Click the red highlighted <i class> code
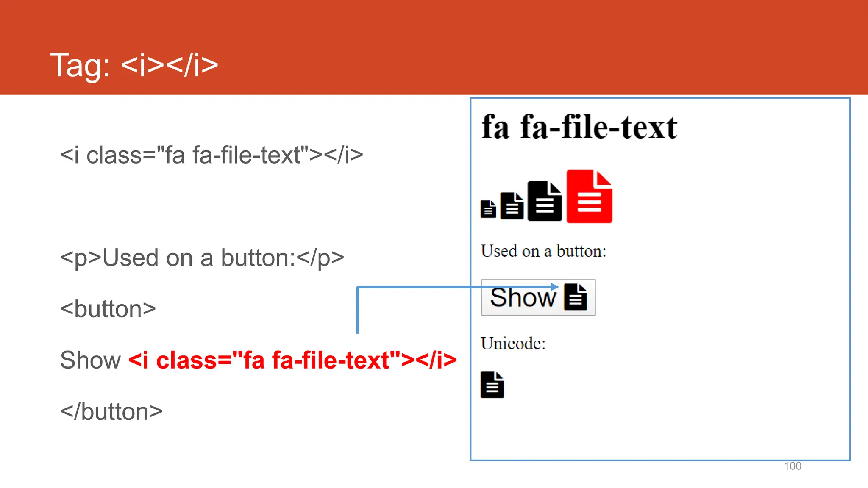 click(x=292, y=360)
